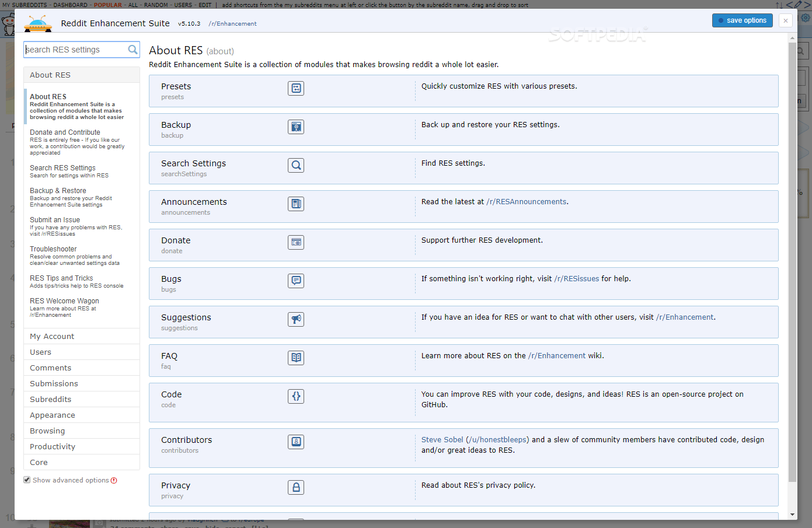Screen dimensions: 812x528
Task: Click the dialog vertical scrollbar
Action: (x=792, y=263)
